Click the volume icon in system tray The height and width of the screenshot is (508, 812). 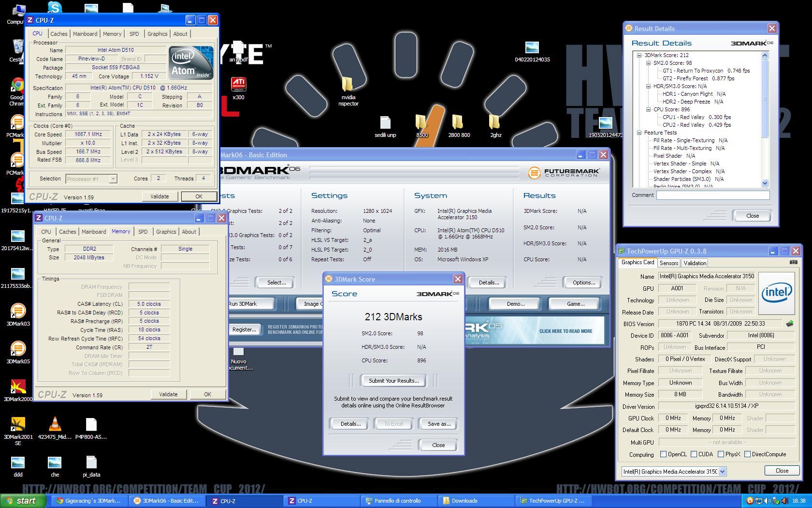(x=767, y=501)
